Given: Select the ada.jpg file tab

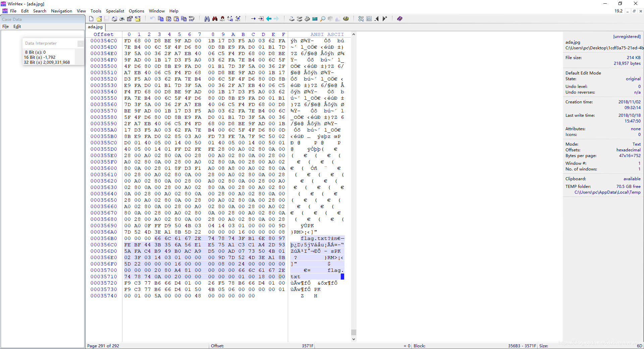Looking at the screenshot, I should pyautogui.click(x=95, y=27).
